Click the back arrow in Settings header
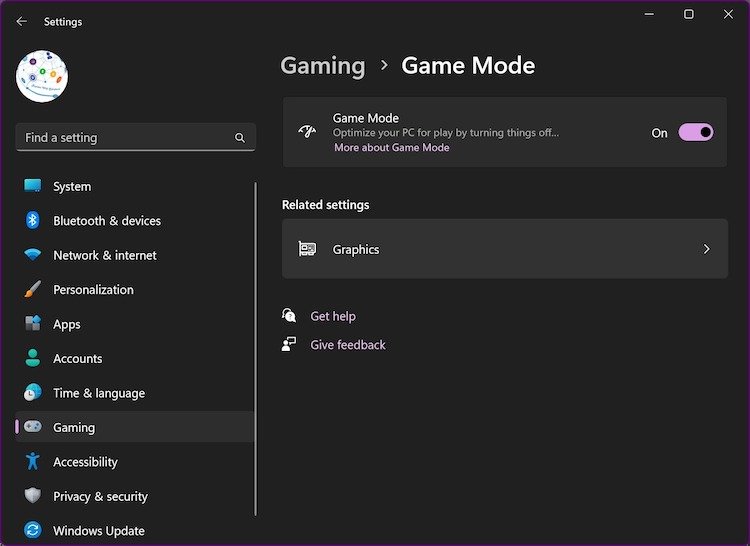The image size is (750, 546). [22, 22]
